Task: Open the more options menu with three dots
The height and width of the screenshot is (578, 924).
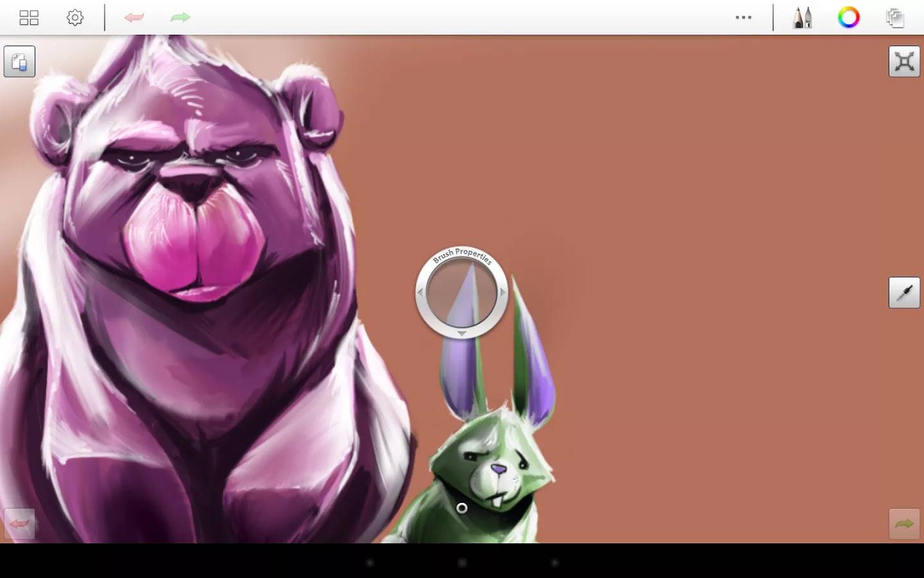Action: click(743, 17)
